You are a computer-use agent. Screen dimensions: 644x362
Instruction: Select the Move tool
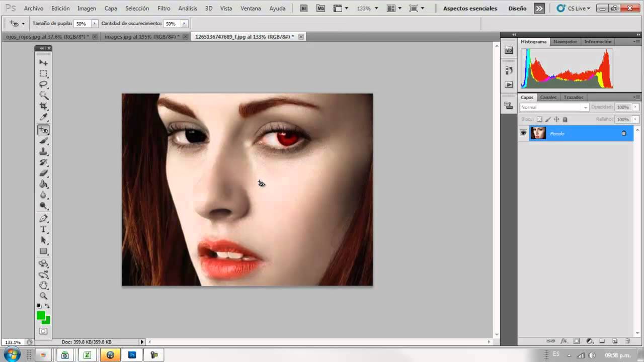(44, 62)
